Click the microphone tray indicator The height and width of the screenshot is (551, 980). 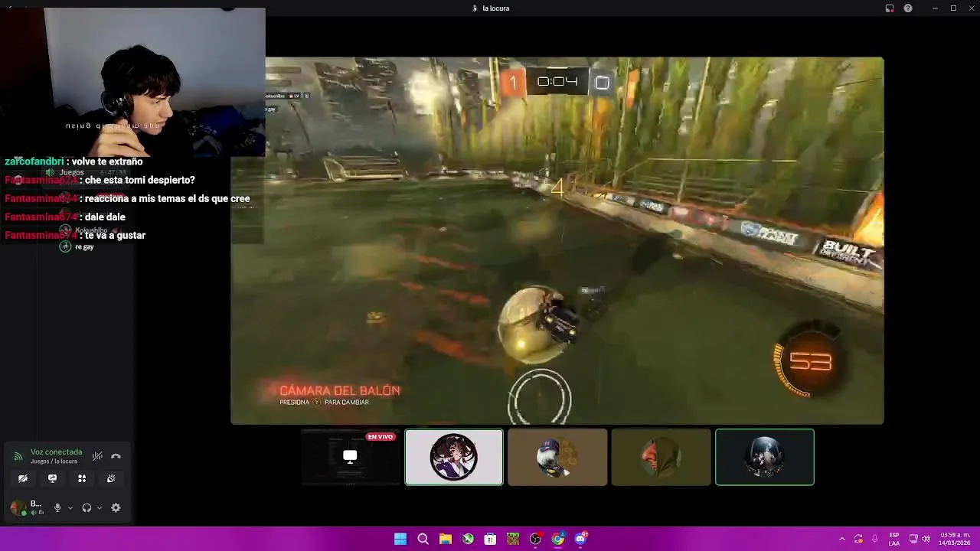point(874,539)
